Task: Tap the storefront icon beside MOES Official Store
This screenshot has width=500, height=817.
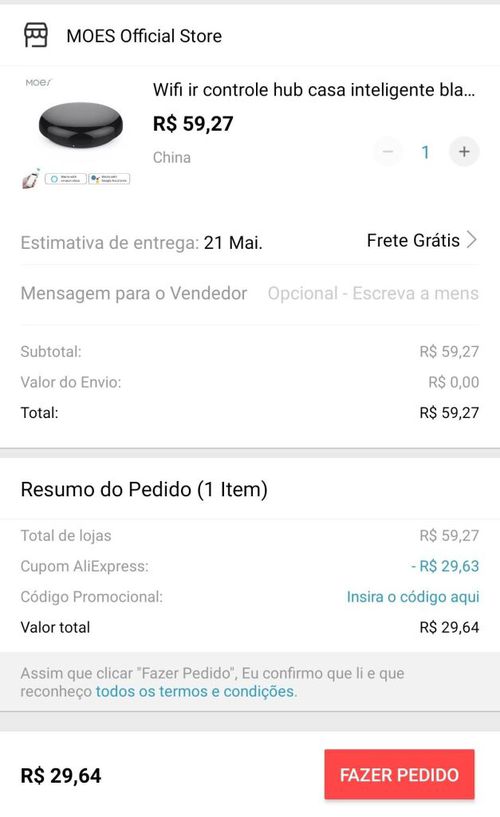Action: click(36, 35)
